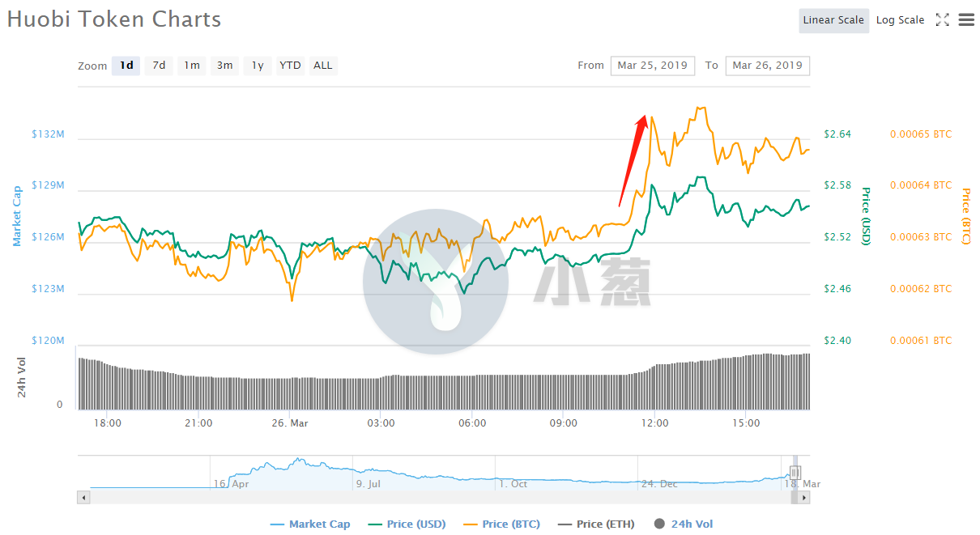Viewport: 980px width, 535px height.
Task: Click the 1. Oct navigator label
Action: pos(513,484)
